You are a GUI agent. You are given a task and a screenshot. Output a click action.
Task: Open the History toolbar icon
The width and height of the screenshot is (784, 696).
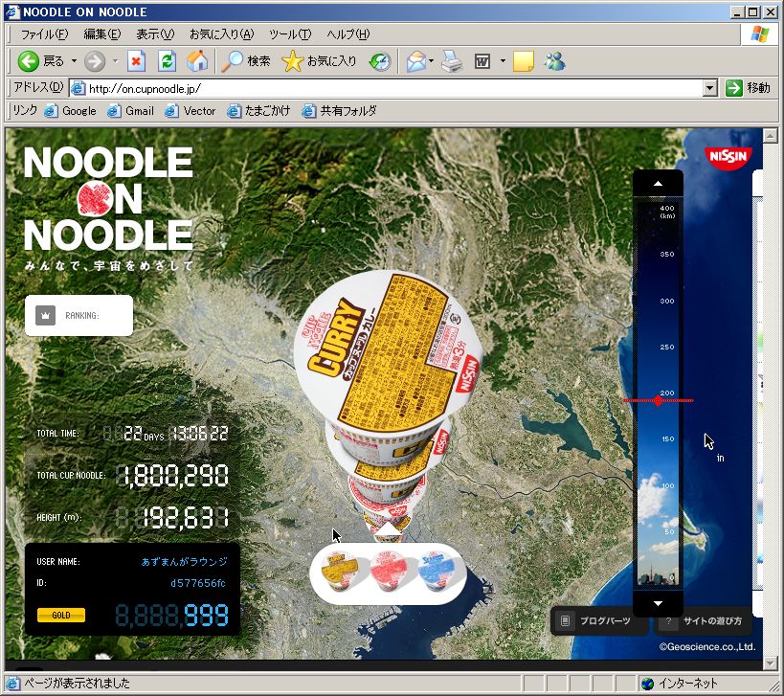380,61
